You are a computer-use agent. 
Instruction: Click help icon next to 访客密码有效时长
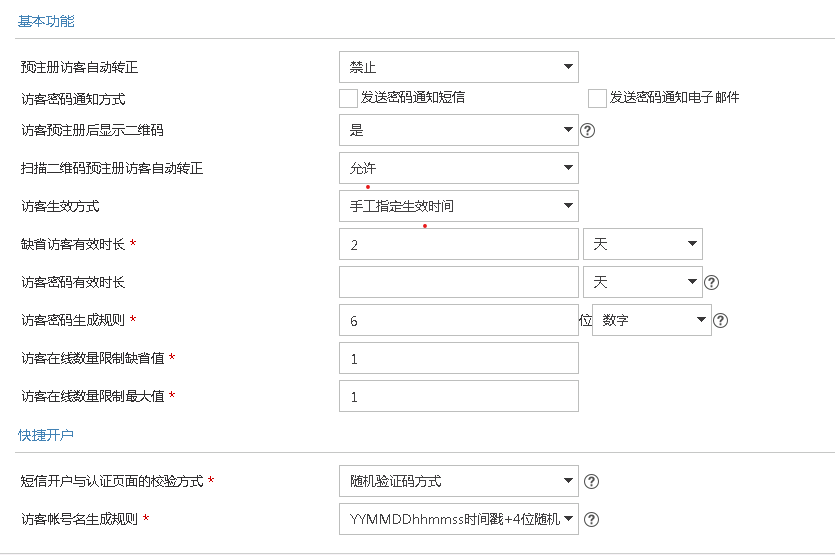pos(711,283)
